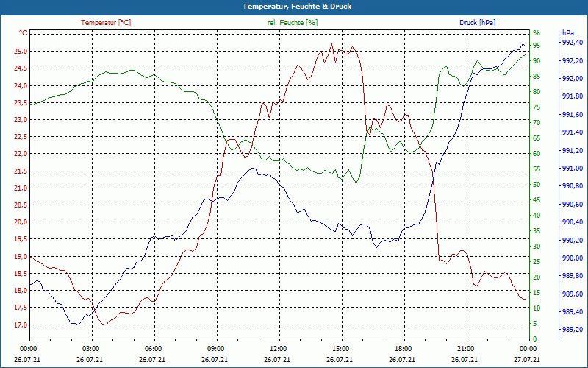Click the 40 tick on humidity axis
The image size is (588, 368).
click(537, 216)
